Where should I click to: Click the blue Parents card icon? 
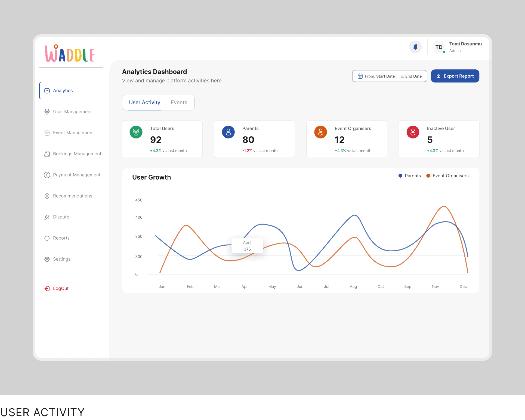tap(228, 132)
